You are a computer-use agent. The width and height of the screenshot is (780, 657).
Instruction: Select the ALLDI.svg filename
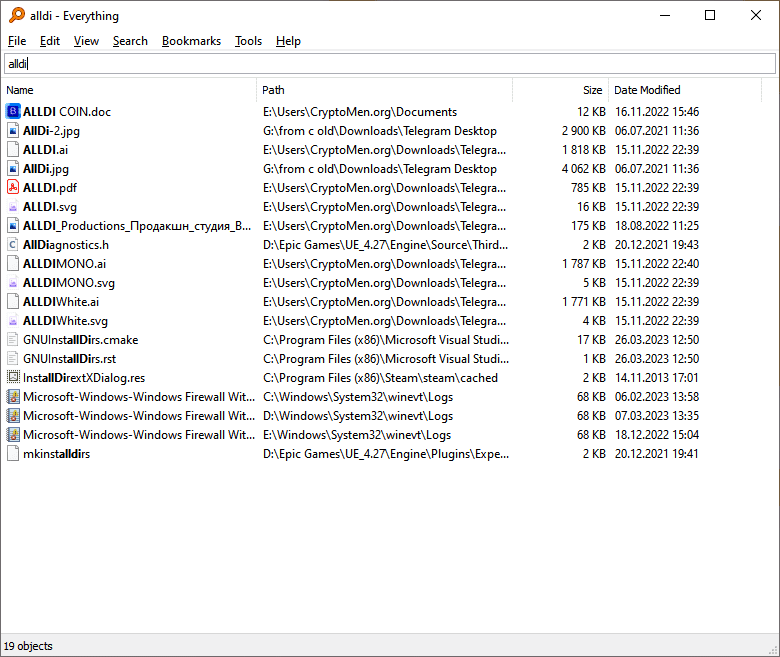(x=50, y=207)
